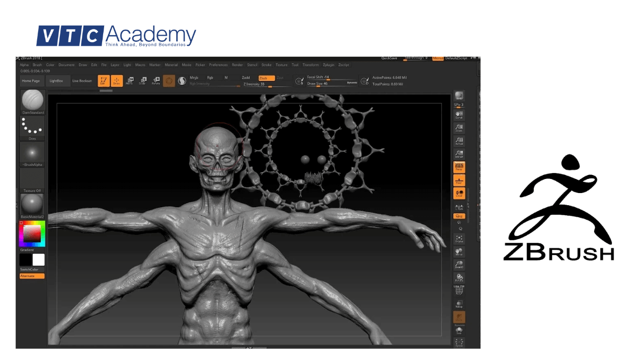Image resolution: width=644 pixels, height=362 pixels.
Task: Select the Edit mode button
Action: point(104,81)
